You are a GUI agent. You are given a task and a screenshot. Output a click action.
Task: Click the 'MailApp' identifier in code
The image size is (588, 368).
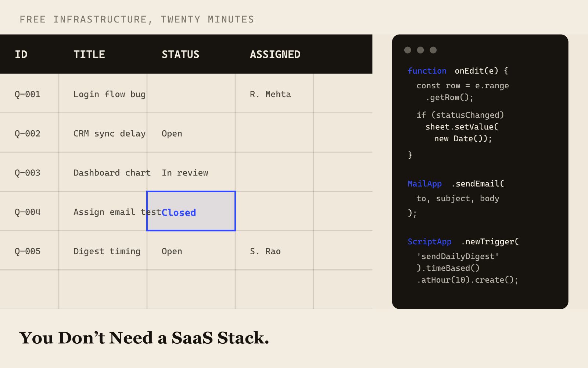point(425,184)
